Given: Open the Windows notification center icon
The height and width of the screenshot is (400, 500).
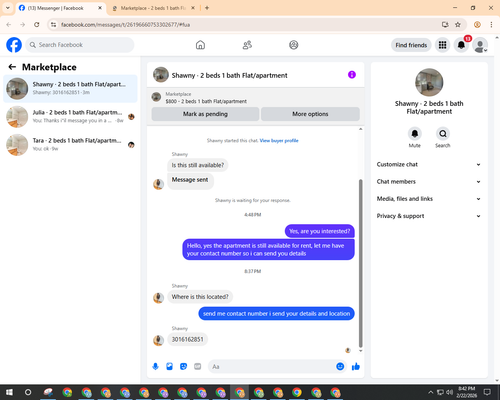Looking at the screenshot, I should (x=487, y=392).
